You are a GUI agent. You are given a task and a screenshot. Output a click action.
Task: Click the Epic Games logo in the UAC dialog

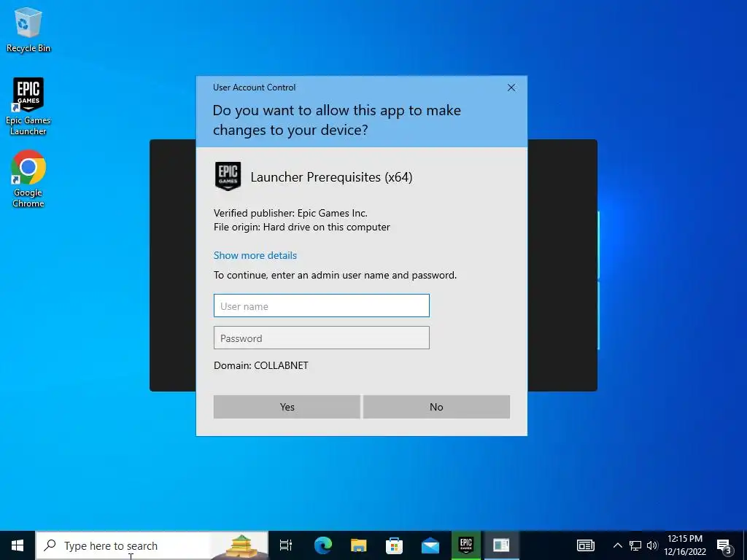pos(228,176)
